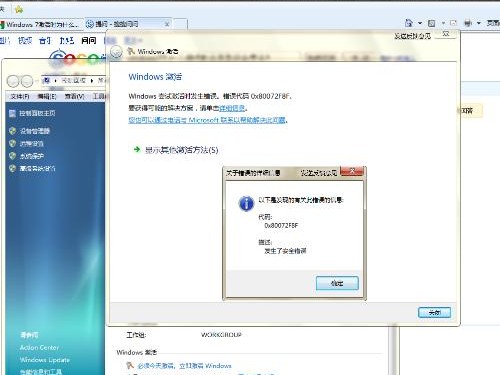
Task: Click the vertical scrollbar of the System window
Action: tap(393, 351)
